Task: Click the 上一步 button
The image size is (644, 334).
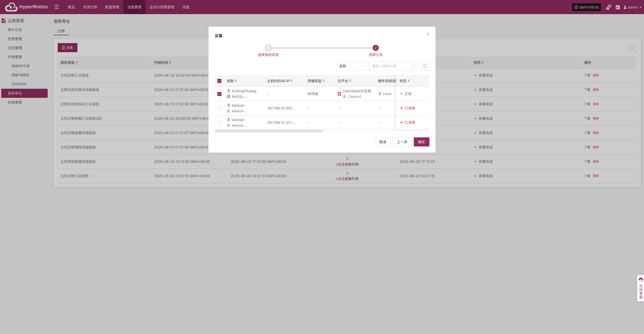Action: [402, 142]
